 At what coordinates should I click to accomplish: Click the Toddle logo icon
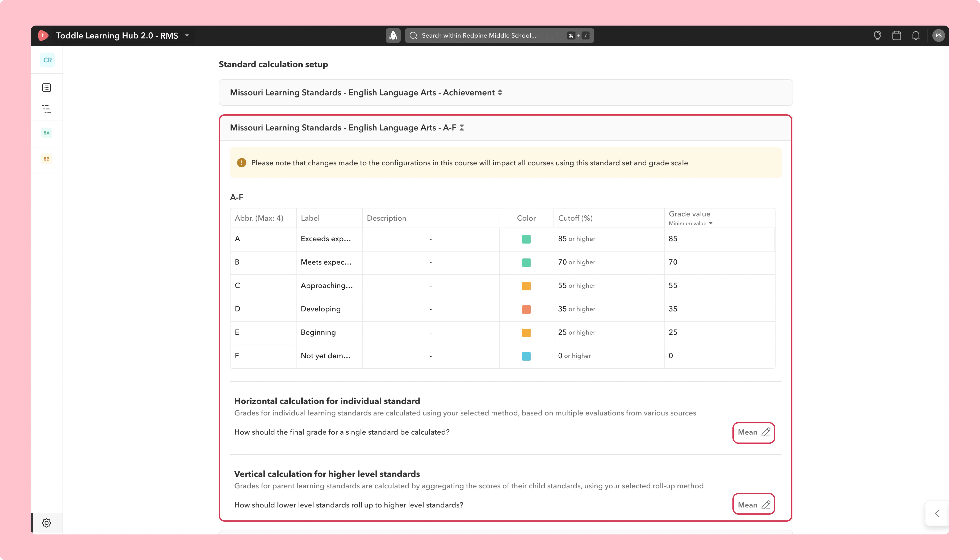click(x=43, y=35)
